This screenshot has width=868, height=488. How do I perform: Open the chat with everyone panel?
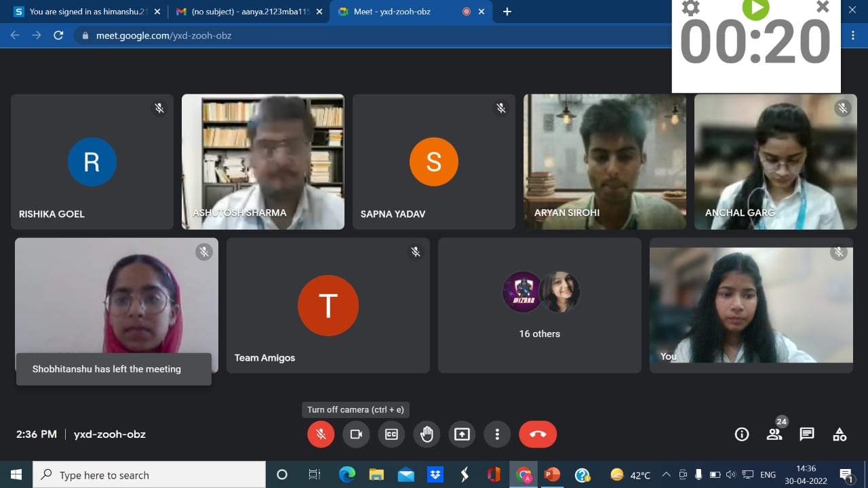pyautogui.click(x=807, y=434)
